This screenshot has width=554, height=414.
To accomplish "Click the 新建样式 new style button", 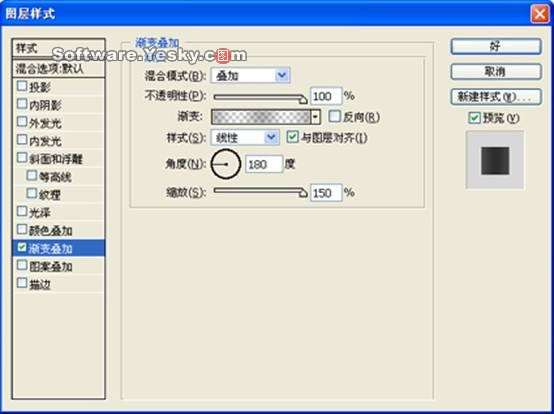I will pos(496,96).
